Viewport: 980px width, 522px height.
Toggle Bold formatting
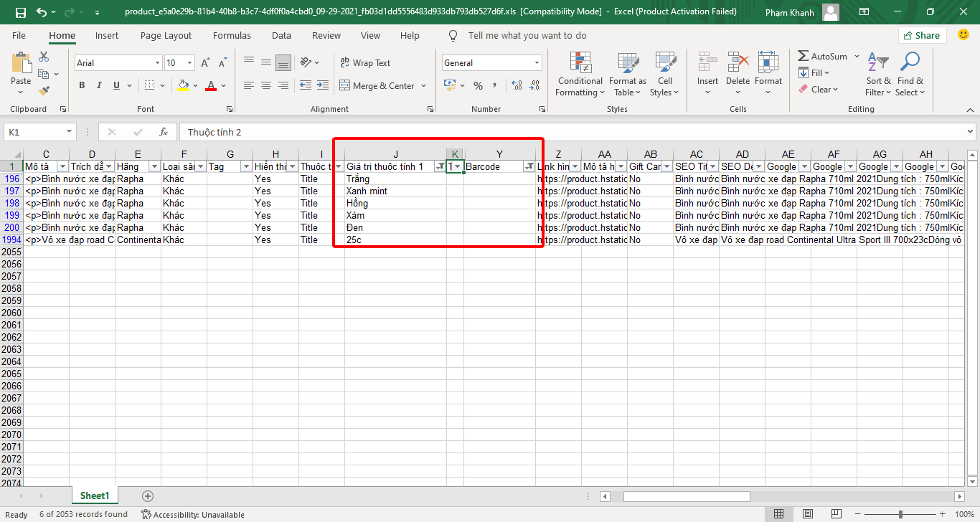pos(82,86)
